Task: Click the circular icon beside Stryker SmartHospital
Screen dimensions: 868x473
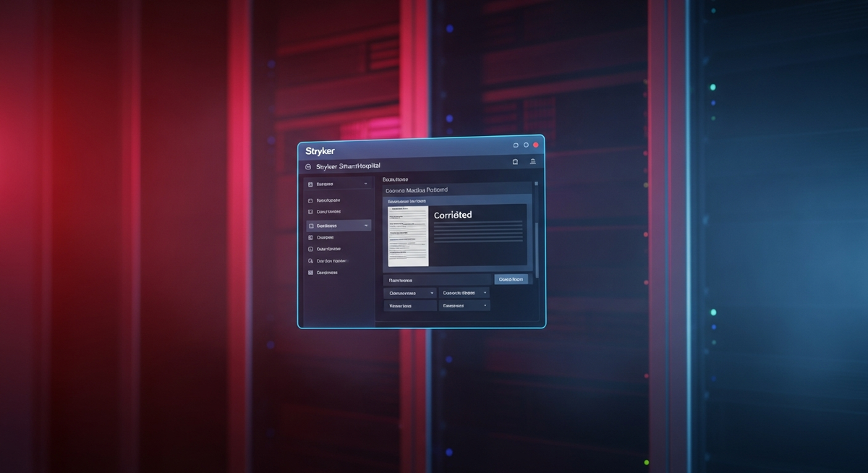Action: (308, 166)
